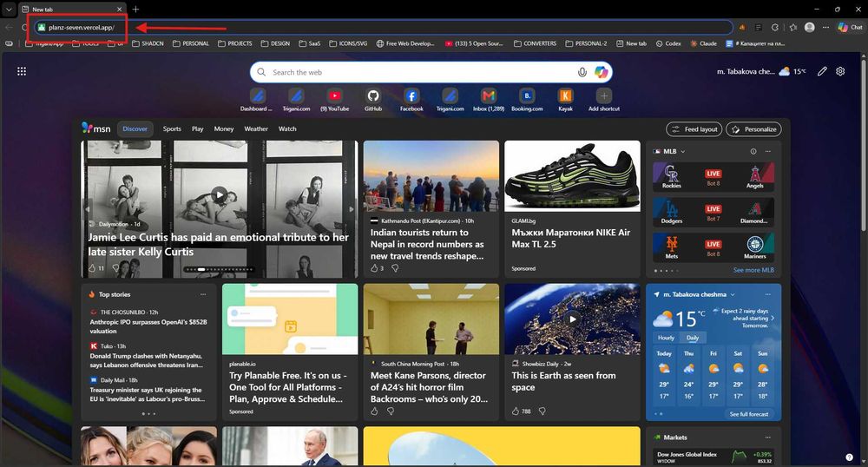Open the GitHub shortcut tile
The image size is (868, 467).
373,100
